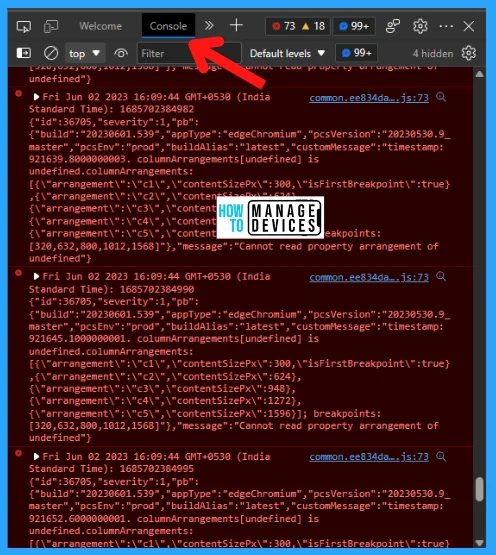
Task: Activate the inspect element tool
Action: (x=24, y=26)
